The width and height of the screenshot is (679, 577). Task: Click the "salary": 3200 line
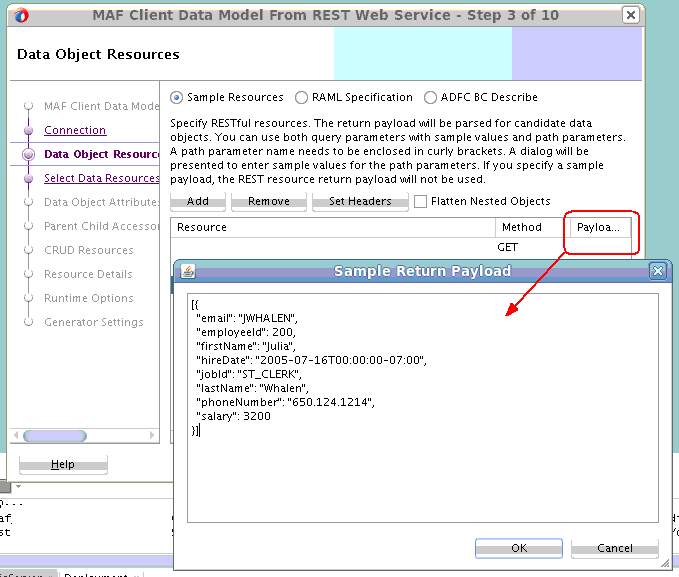(233, 416)
